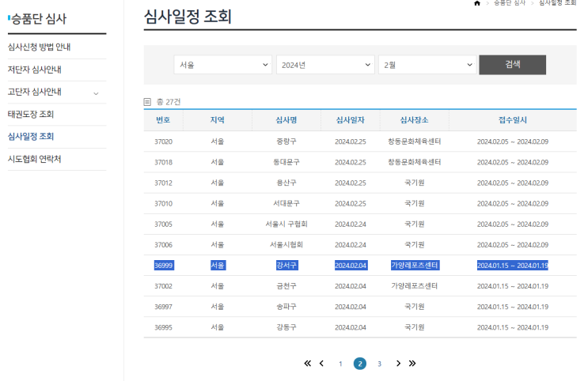The image size is (588, 381).
Task: Click highlighted 2024.01.15 ~ 2024.01.19 date range
Action: [513, 266]
